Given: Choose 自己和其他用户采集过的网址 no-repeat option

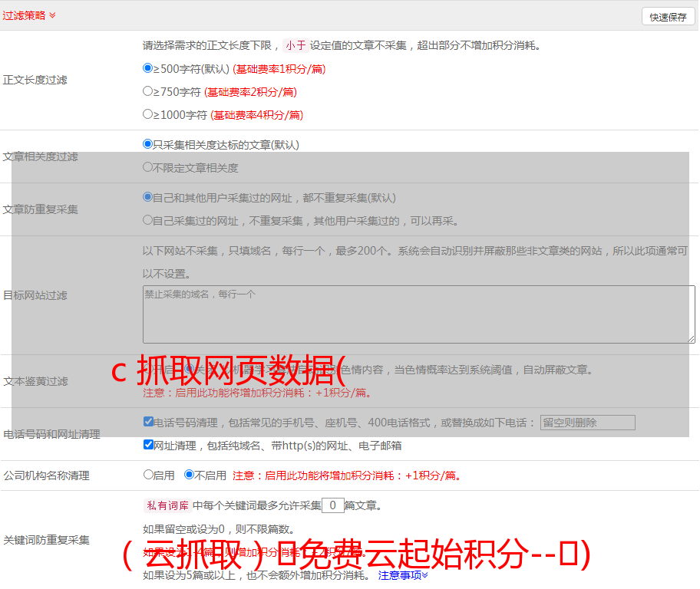Looking at the screenshot, I should 148,197.
